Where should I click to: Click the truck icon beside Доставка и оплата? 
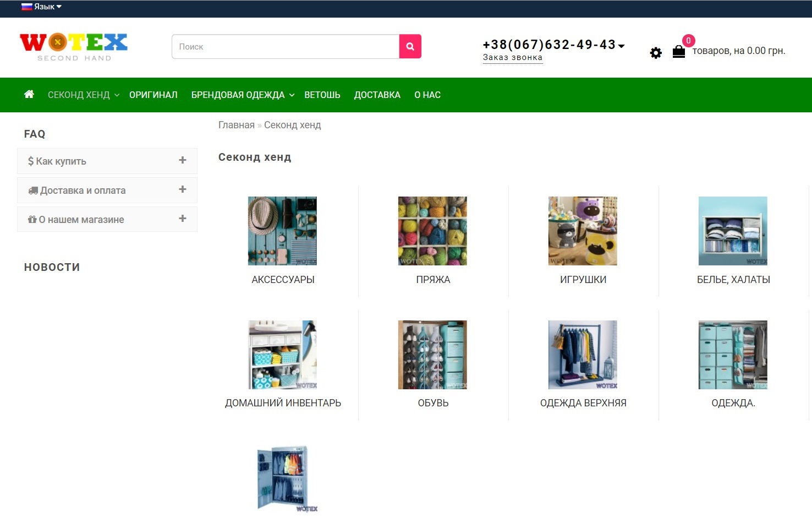tap(33, 190)
